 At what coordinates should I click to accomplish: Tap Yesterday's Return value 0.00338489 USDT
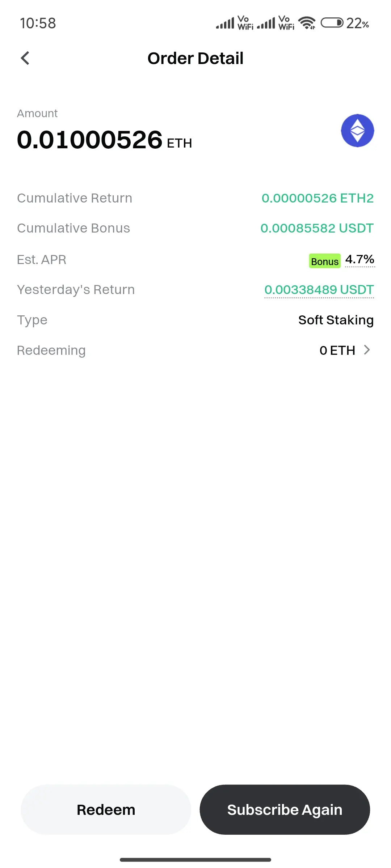tap(319, 290)
